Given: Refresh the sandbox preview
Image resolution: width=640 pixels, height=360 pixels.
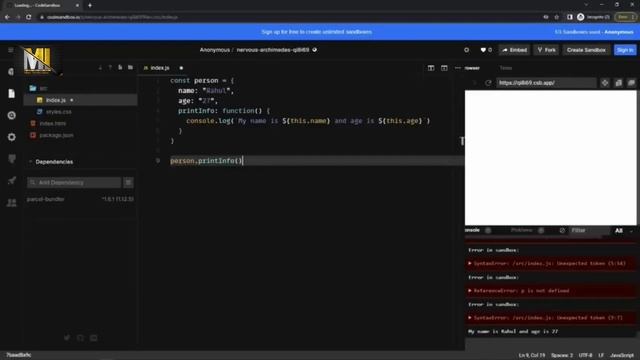Looking at the screenshot, I should coord(488,83).
